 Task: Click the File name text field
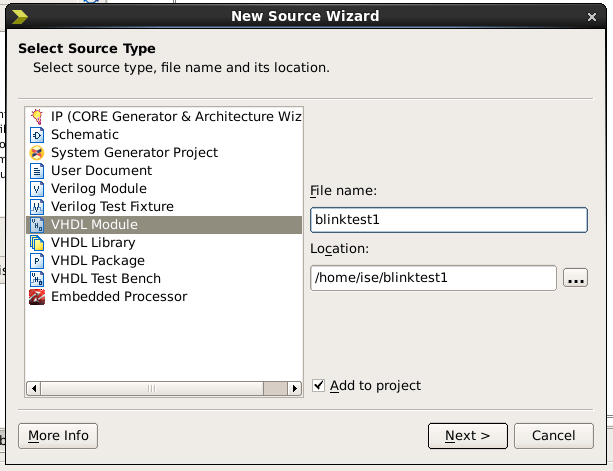448,220
